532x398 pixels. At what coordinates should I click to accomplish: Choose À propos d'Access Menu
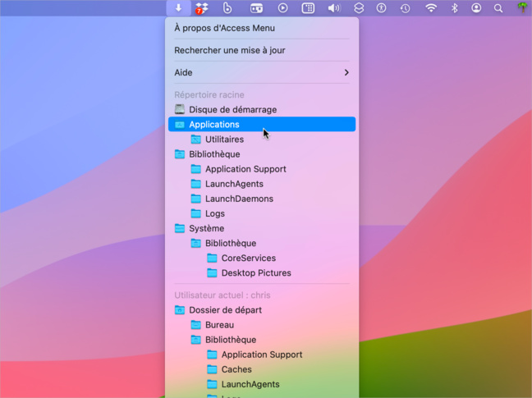pos(262,28)
